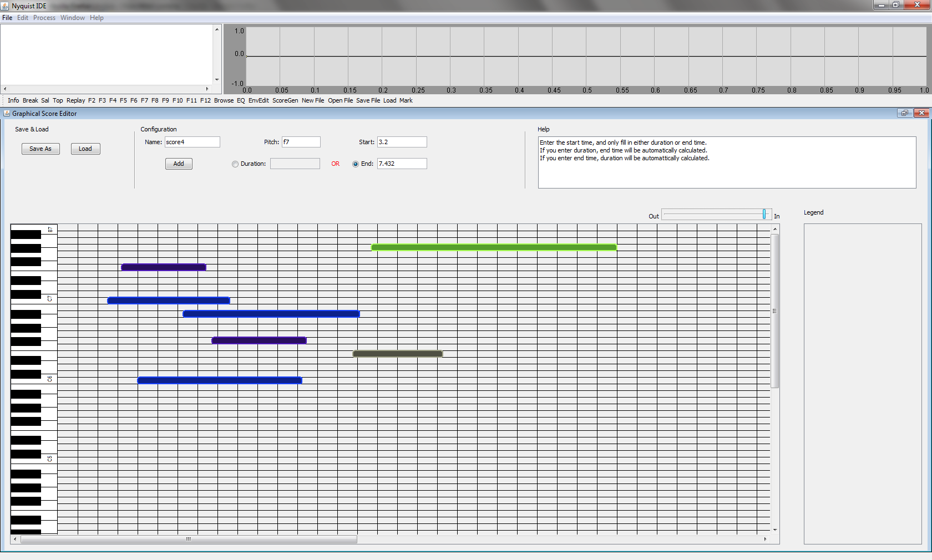Click the score's vertical scrollbar down arrow
The height and width of the screenshot is (560, 932).
coord(775,530)
